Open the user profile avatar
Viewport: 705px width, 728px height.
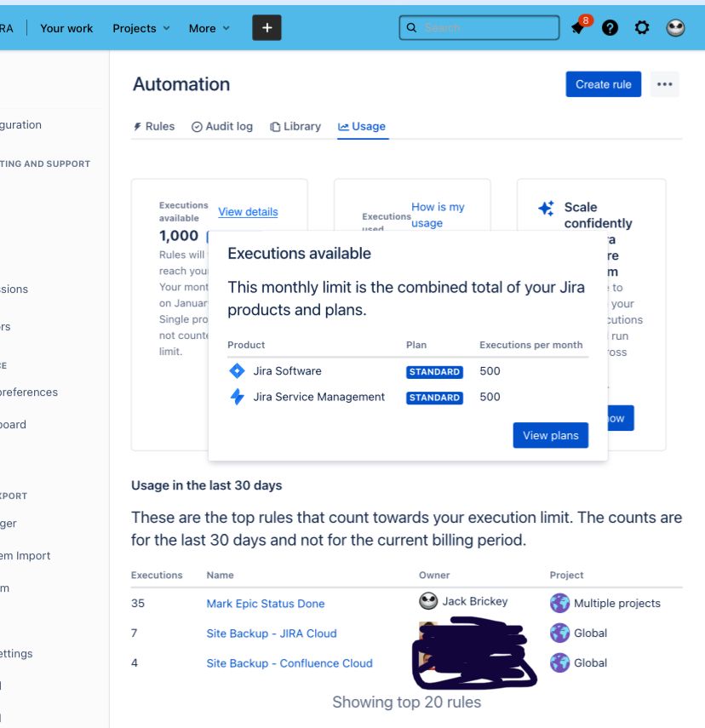point(675,28)
